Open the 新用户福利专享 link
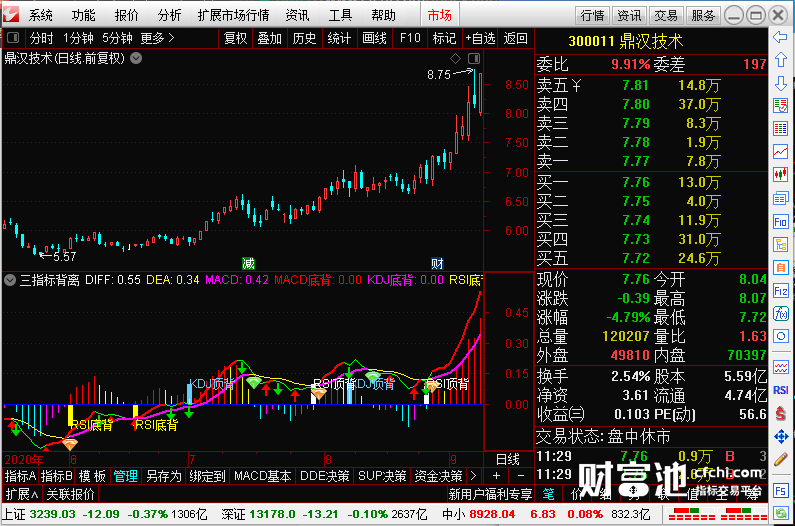The width and height of the screenshot is (795, 526). point(490,494)
